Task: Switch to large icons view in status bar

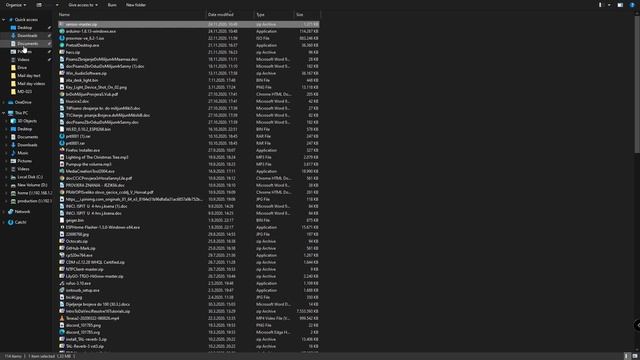Action: coord(635,356)
